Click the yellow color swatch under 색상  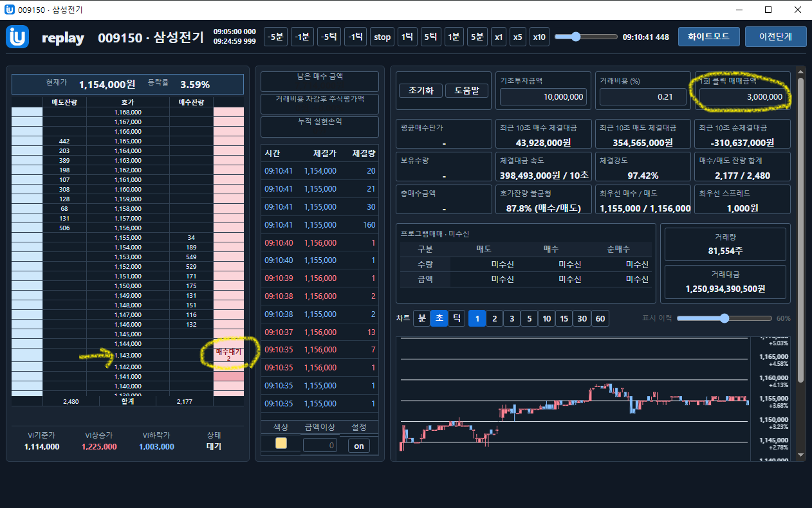point(281,443)
